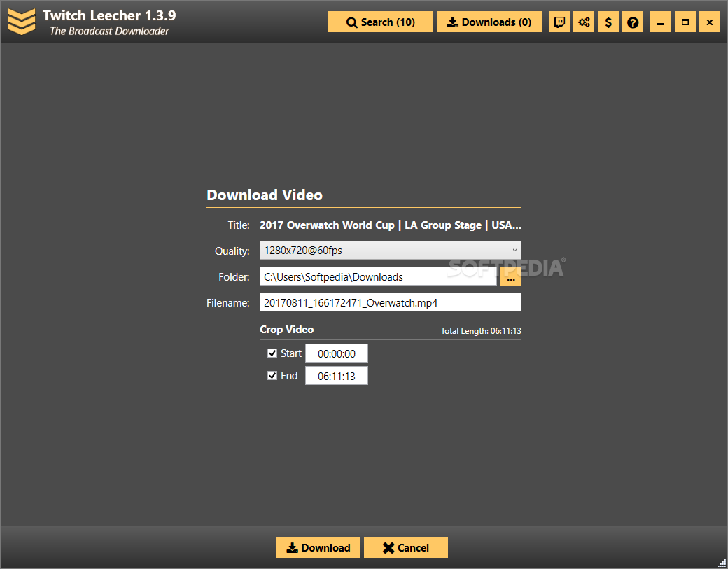Open the Downloads (0) list
This screenshot has width=728, height=569.
coord(489,22)
